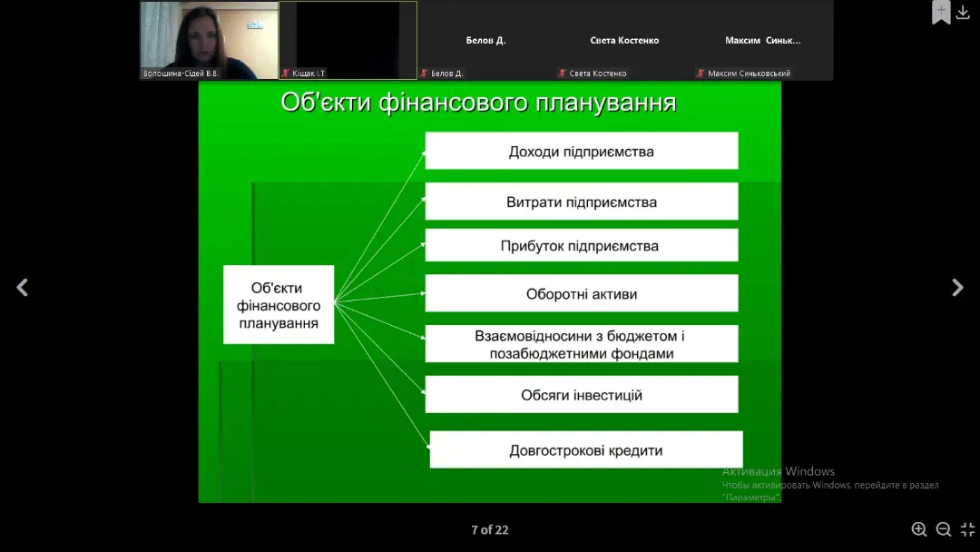
Task: Select the Волошина-Сідей В.В. video thumbnail
Action: coord(209,40)
